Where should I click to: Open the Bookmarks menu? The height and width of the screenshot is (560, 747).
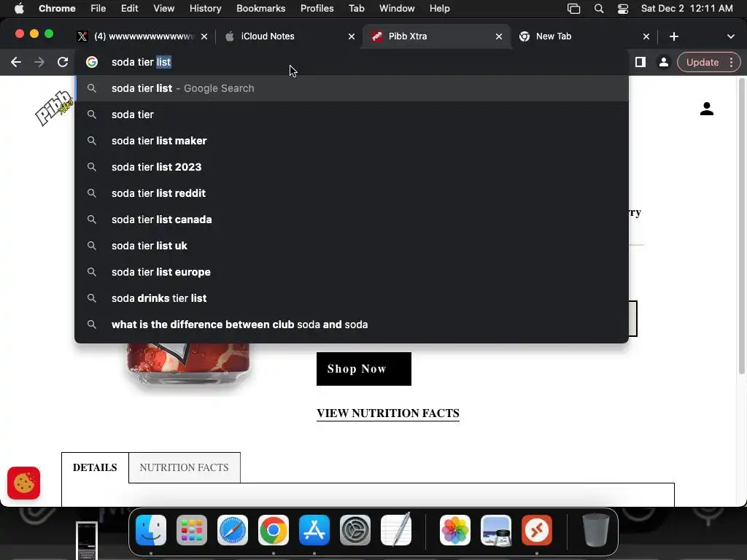[261, 9]
